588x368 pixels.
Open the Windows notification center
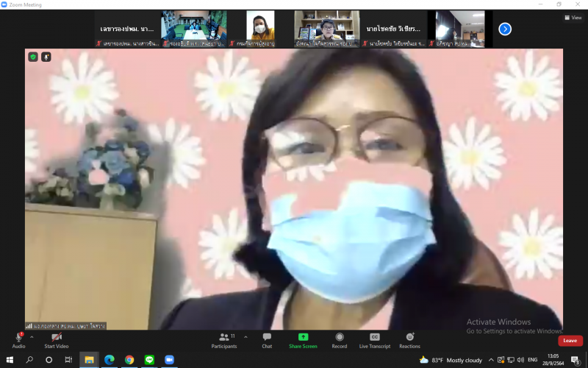point(576,360)
